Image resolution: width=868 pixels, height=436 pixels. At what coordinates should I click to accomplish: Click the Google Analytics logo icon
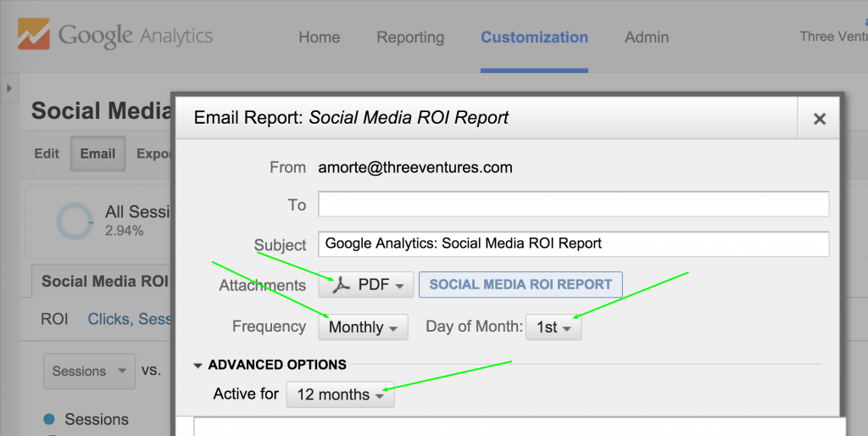[34, 34]
